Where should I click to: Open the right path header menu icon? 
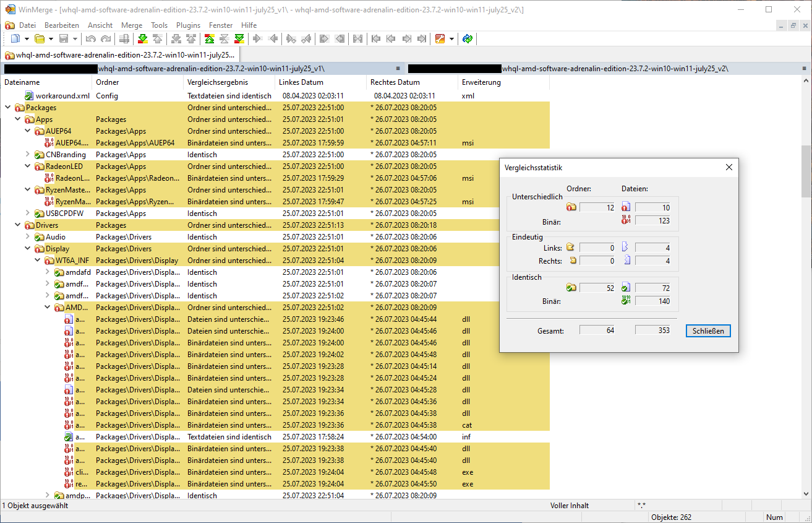pos(805,69)
